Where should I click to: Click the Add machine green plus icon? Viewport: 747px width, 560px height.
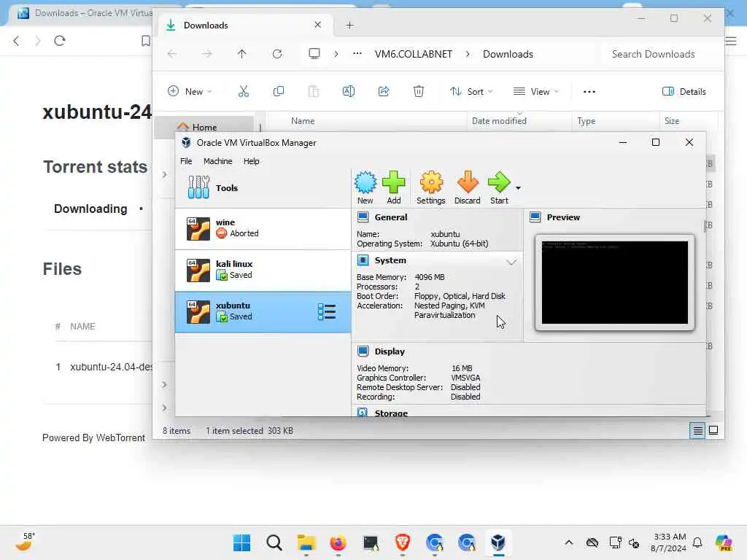pyautogui.click(x=393, y=187)
